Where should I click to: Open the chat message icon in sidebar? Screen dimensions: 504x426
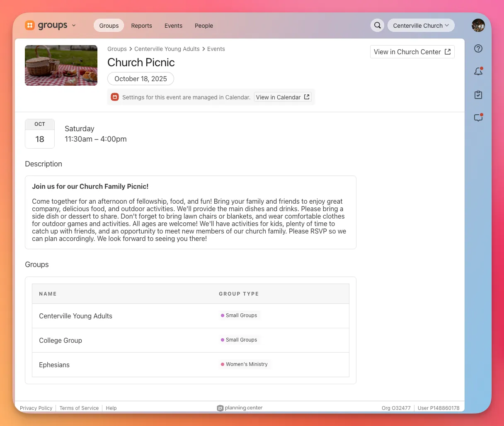(478, 118)
